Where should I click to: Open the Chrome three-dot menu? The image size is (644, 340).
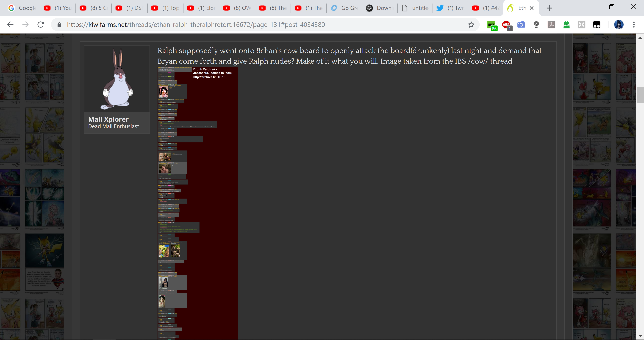tap(634, 25)
